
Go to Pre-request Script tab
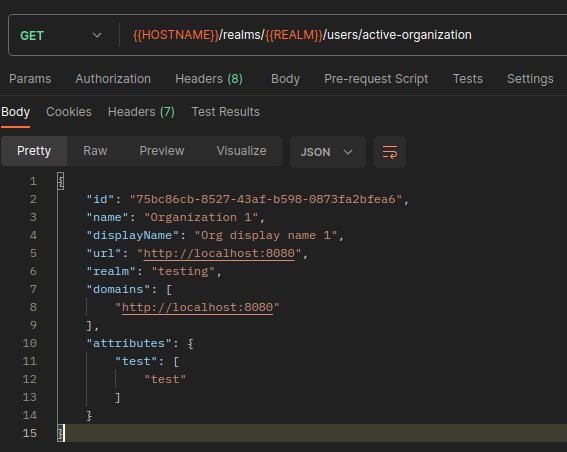[376, 79]
